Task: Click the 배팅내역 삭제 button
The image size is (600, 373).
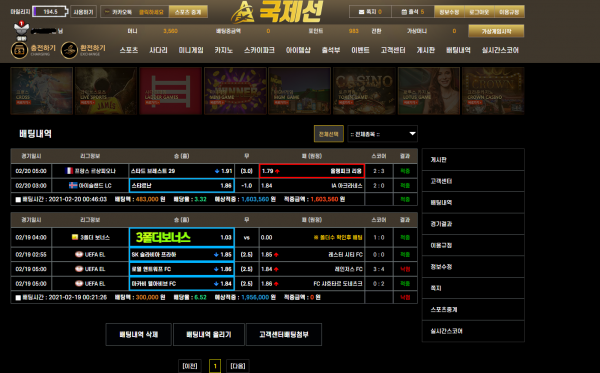Action: 139,334
